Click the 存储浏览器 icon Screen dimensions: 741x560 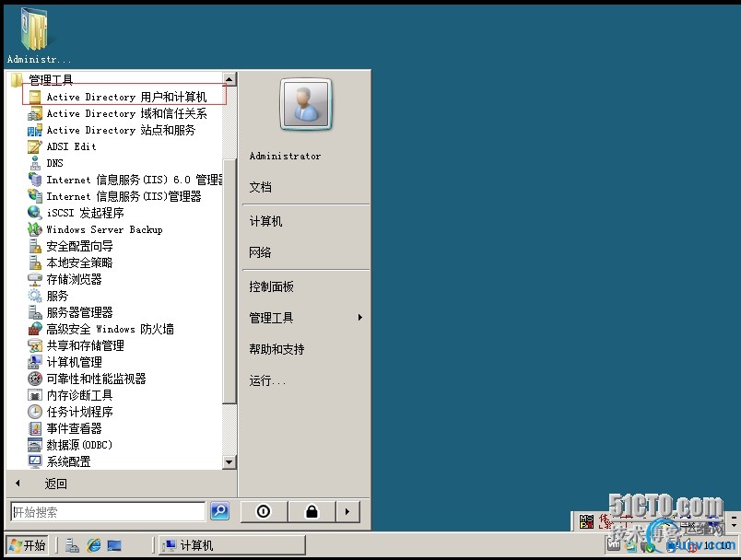pos(35,279)
